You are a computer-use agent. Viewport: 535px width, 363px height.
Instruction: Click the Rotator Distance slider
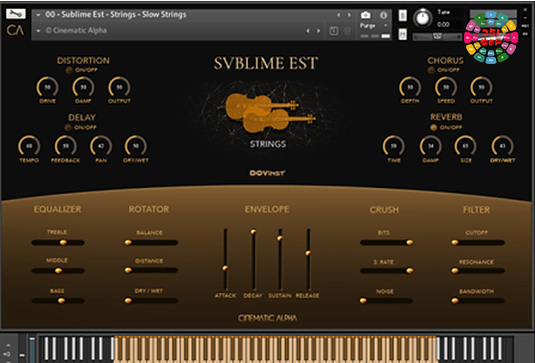(151, 271)
